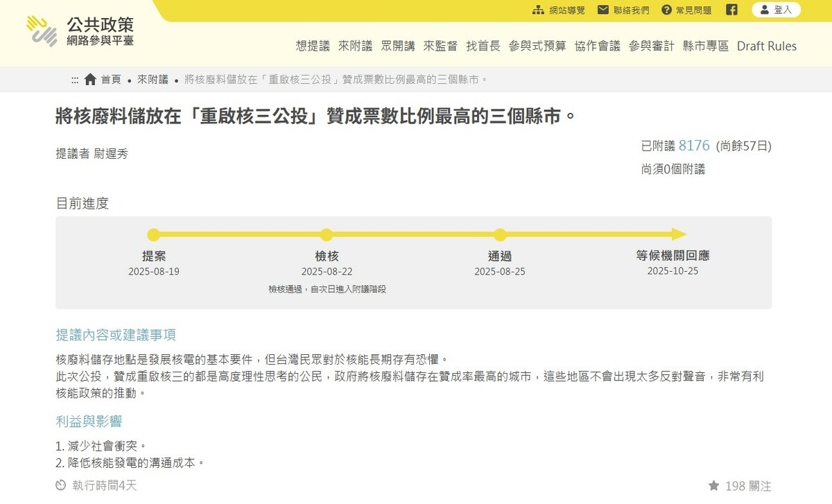Screen dimensions: 832x504
Task: Click the arrowhead at 等候機關回應 stage
Action: click(679, 234)
